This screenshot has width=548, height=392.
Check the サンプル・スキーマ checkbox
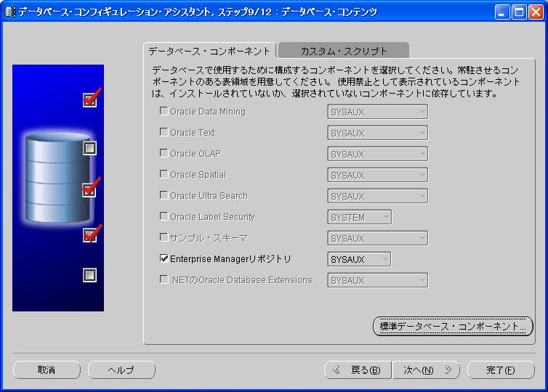pos(164,237)
